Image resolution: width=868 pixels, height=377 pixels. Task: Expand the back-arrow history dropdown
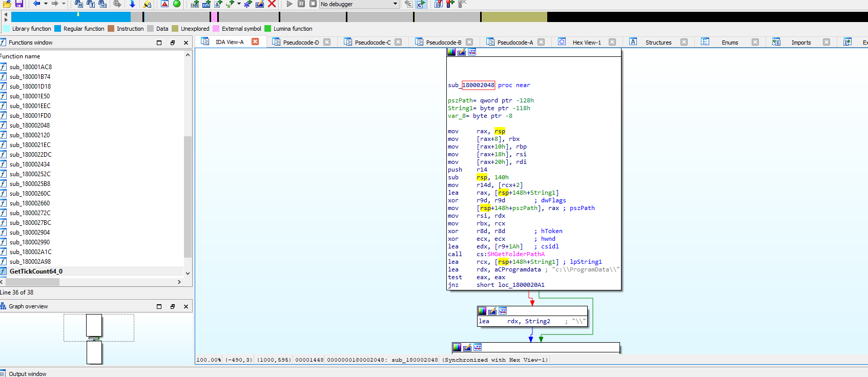pyautogui.click(x=46, y=4)
